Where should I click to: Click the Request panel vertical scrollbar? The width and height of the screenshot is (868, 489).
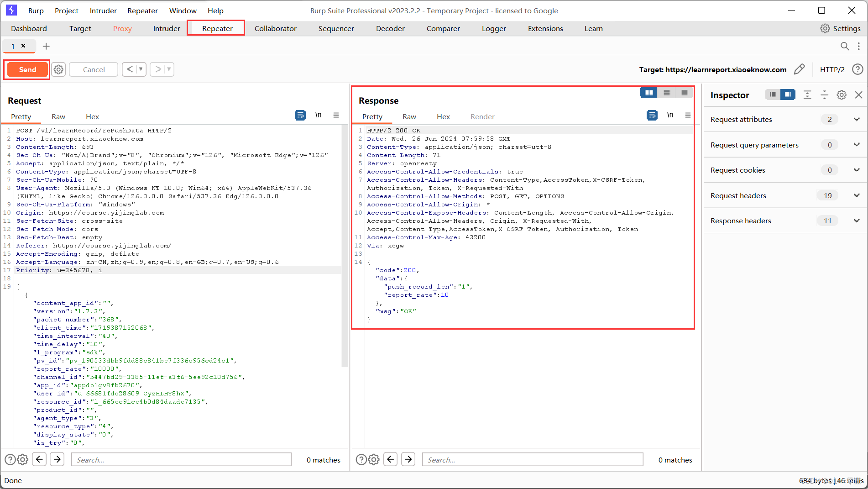click(x=345, y=247)
